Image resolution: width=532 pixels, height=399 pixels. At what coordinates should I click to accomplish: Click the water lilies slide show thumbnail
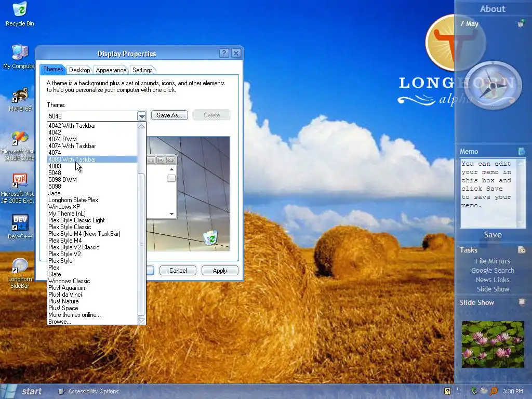coord(493,344)
